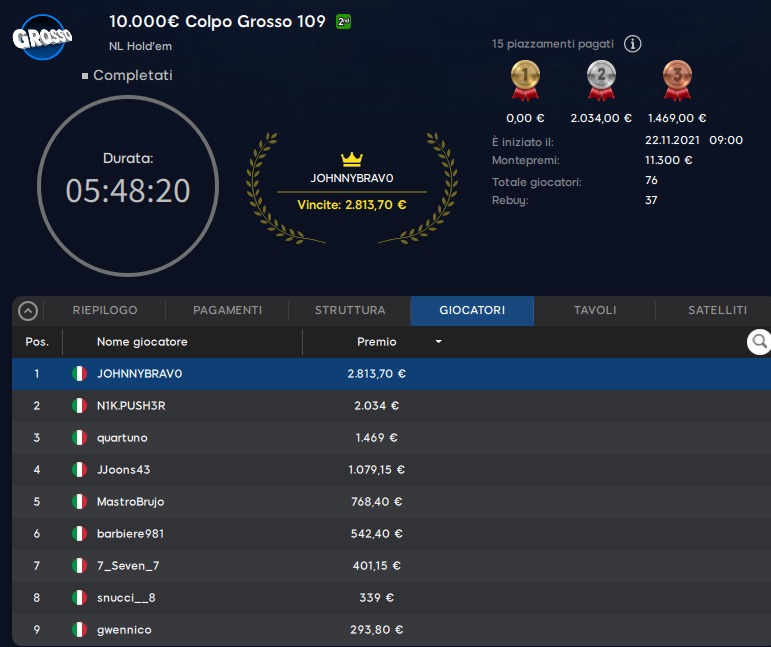Click the 401,15 € prize cell
Screen dimensions: 771x647
point(377,565)
